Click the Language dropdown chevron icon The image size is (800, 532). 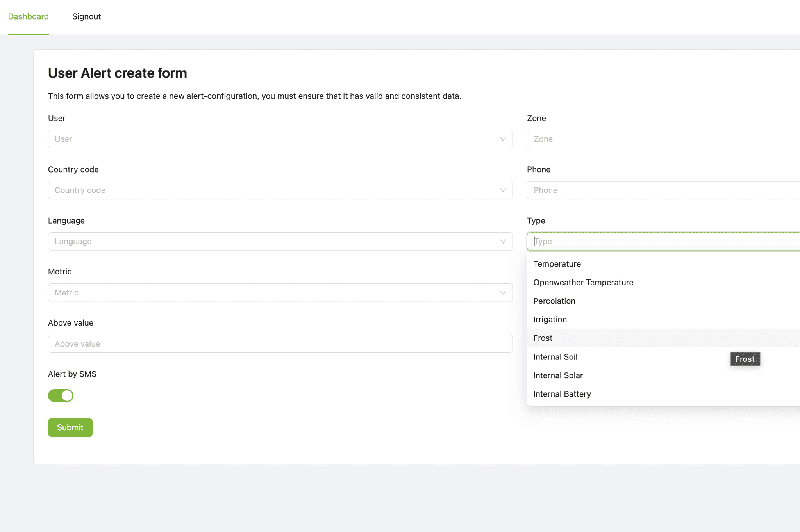(x=503, y=241)
